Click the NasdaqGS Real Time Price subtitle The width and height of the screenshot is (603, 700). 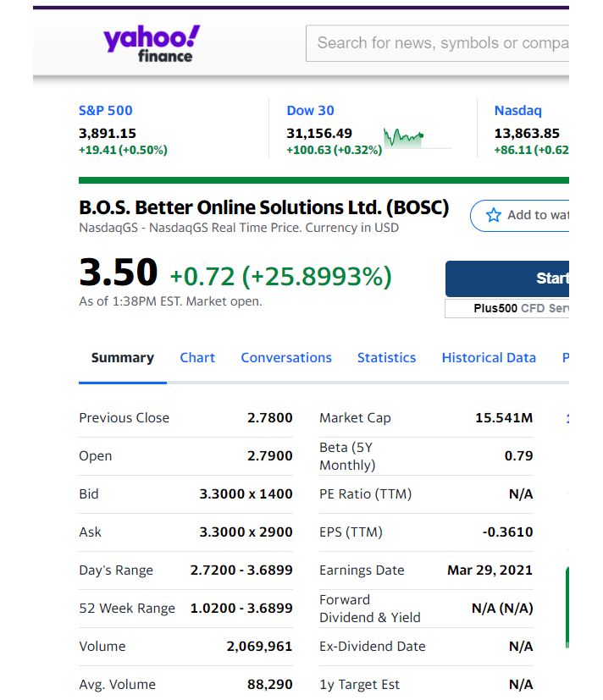[x=239, y=228]
